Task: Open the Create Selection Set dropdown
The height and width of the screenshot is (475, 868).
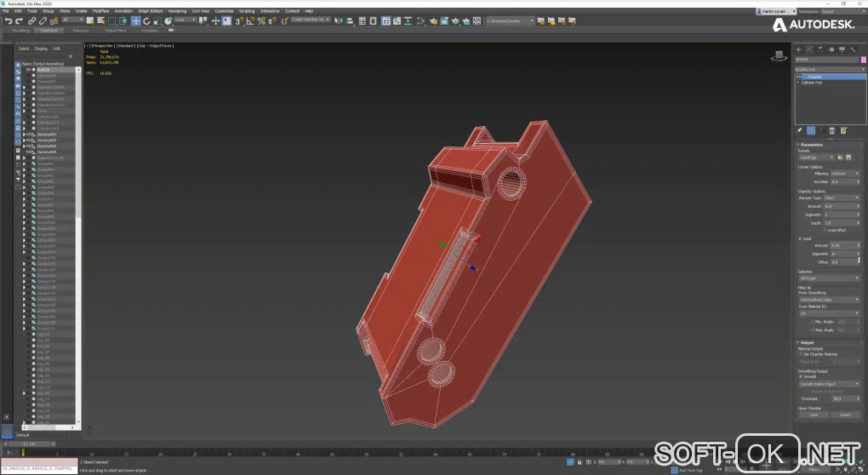Action: point(311,20)
